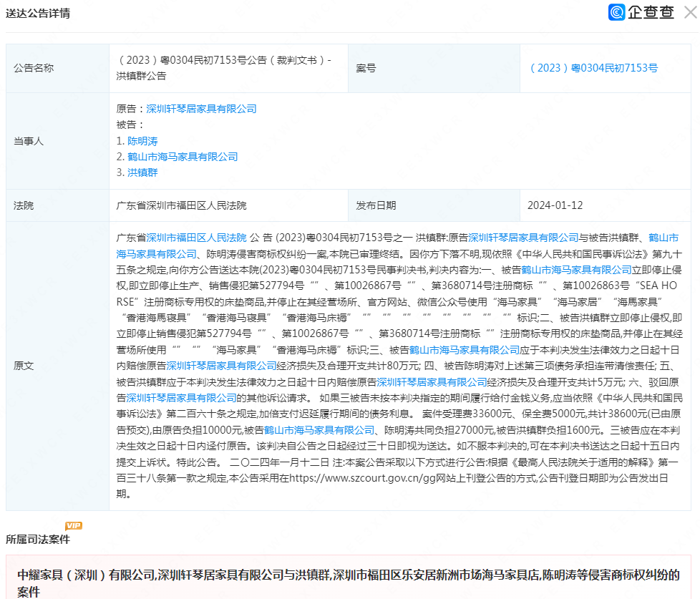Screen dimensions: 700x599
Task: Open 深圳轩琴居家具有限公司 link before '经济损失及合理开支共计80万元'
Action: (x=221, y=366)
